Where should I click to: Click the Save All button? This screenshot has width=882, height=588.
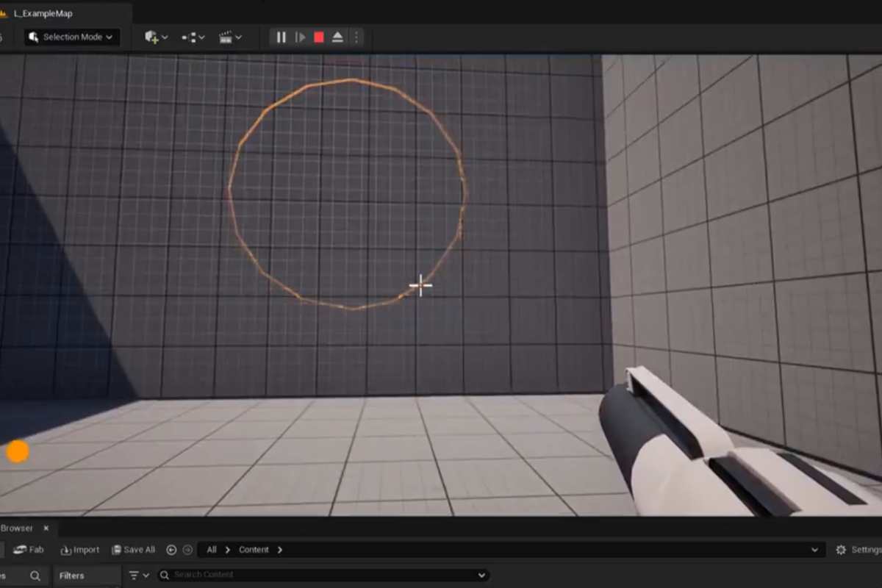tap(133, 549)
